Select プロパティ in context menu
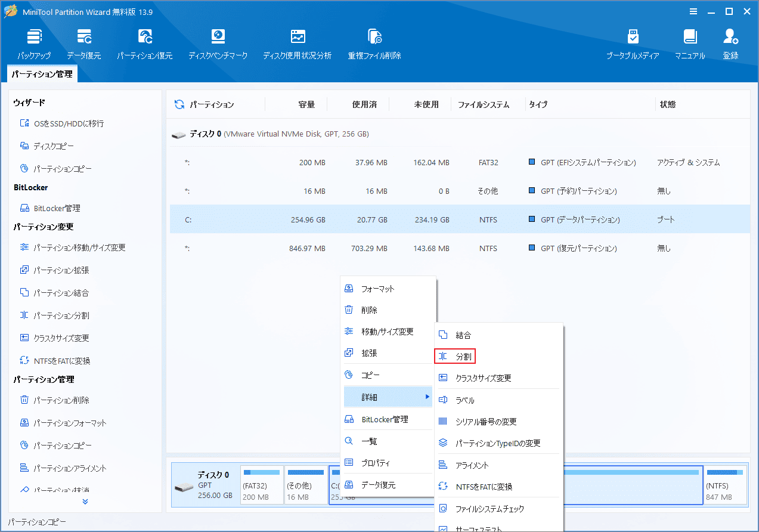Image resolution: width=759 pixels, height=532 pixels. pos(388,463)
